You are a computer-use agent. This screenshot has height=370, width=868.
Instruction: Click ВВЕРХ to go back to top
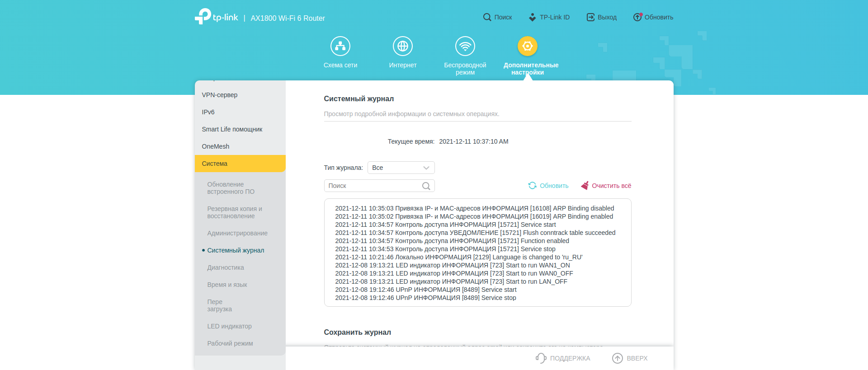tap(630, 358)
